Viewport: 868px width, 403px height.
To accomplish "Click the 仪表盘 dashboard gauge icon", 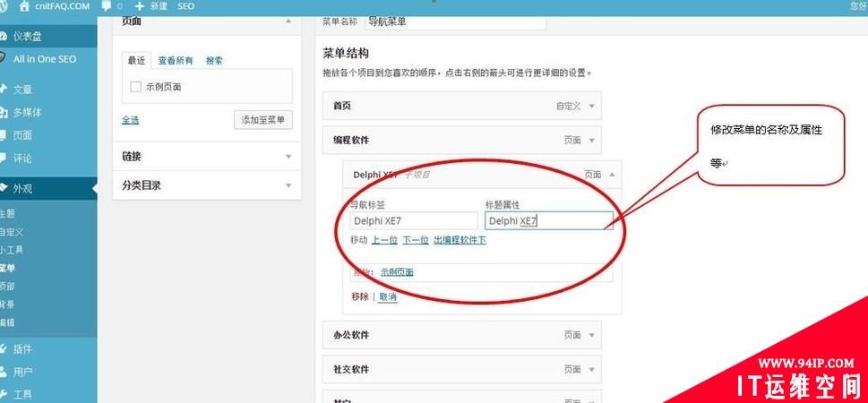I will tap(3, 37).
